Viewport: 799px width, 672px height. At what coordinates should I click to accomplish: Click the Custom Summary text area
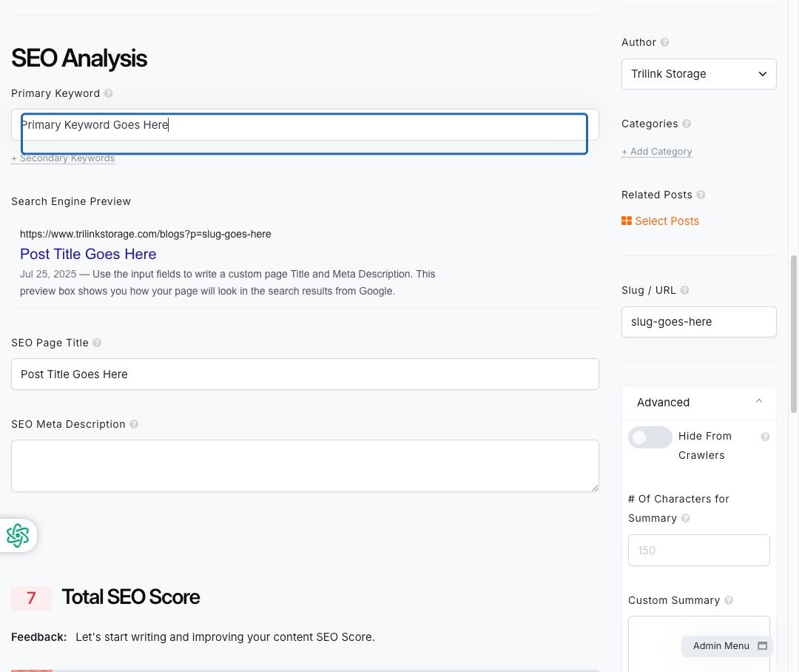coord(698,644)
